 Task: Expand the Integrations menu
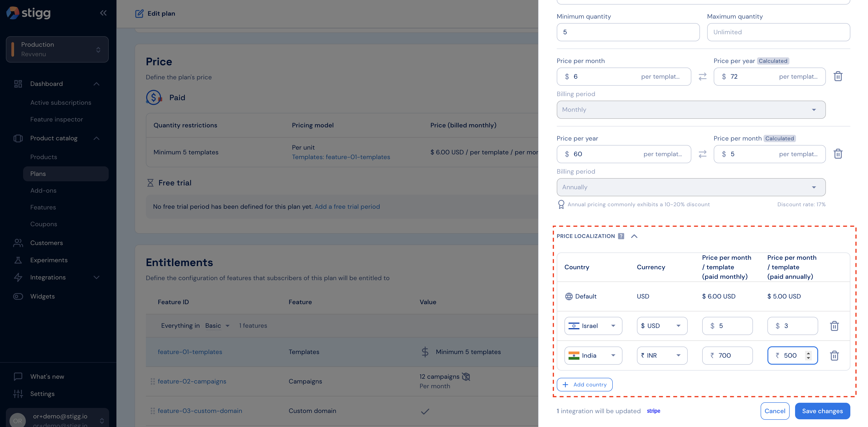[96, 277]
